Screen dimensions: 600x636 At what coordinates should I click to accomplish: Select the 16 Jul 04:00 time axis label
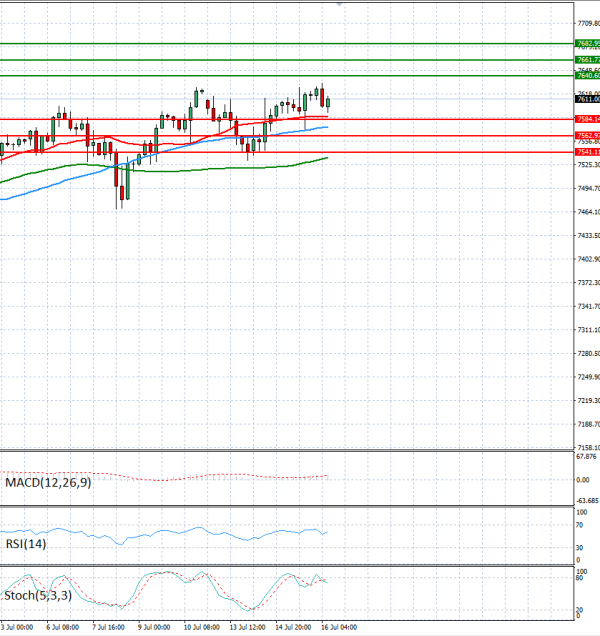coord(340,627)
